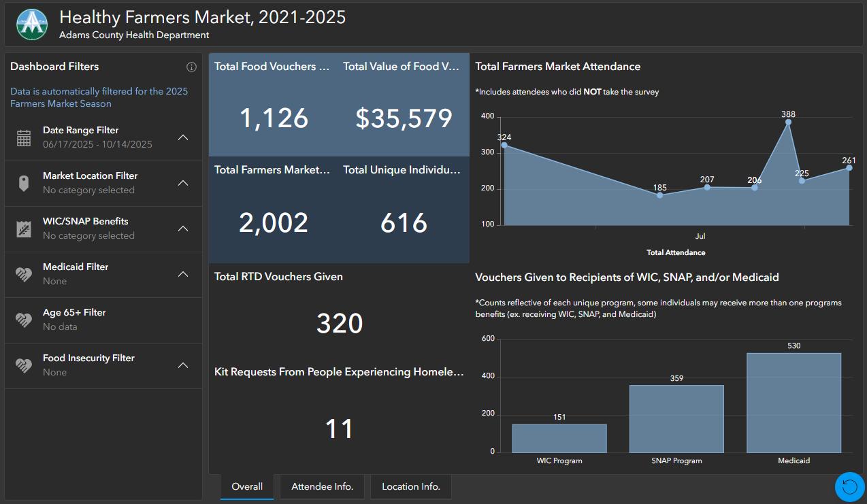Click the 185 attendance data point
Viewport: 867px width, 504px height.
(x=659, y=195)
